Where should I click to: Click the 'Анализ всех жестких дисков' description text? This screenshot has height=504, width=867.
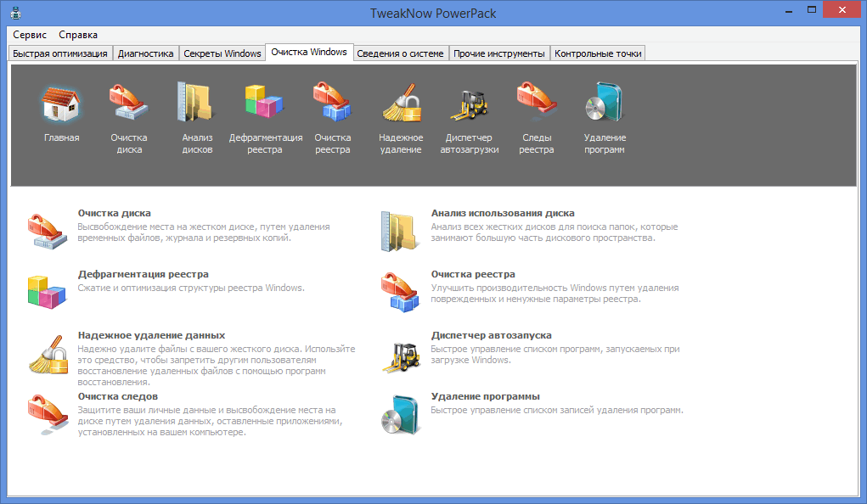click(x=554, y=232)
